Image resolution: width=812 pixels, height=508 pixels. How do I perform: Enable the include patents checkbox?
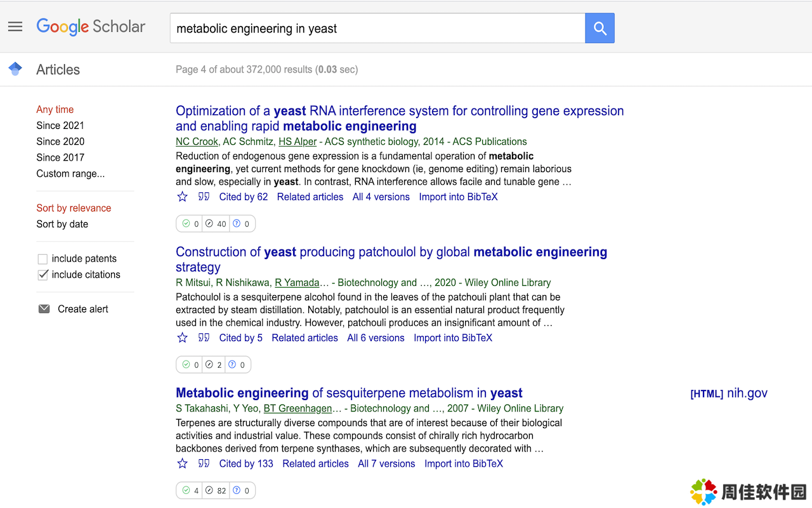coord(43,259)
